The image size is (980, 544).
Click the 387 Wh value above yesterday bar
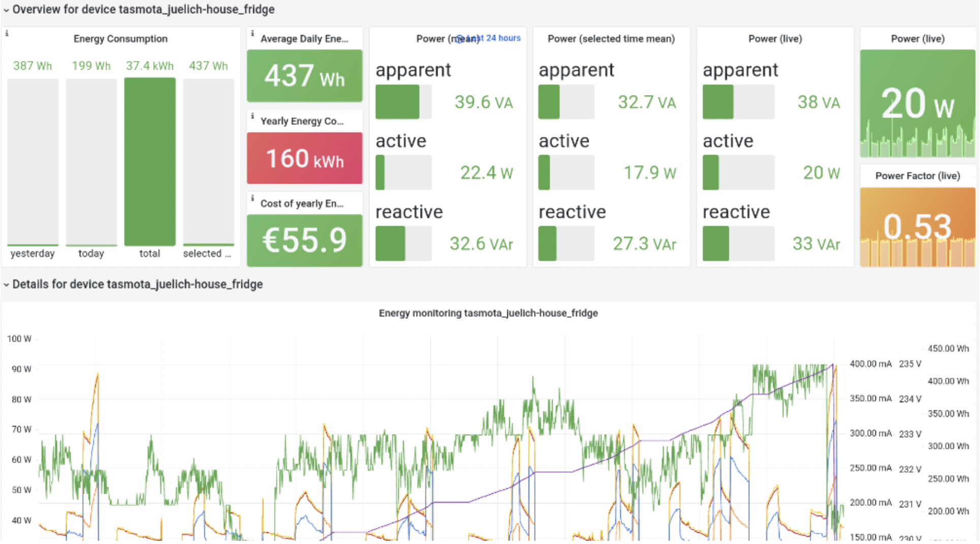(x=33, y=66)
